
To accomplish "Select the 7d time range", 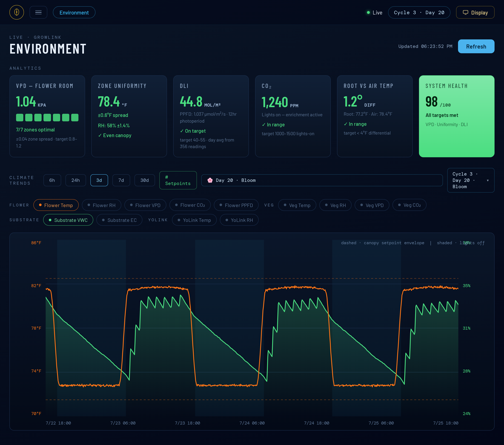I will point(121,180).
